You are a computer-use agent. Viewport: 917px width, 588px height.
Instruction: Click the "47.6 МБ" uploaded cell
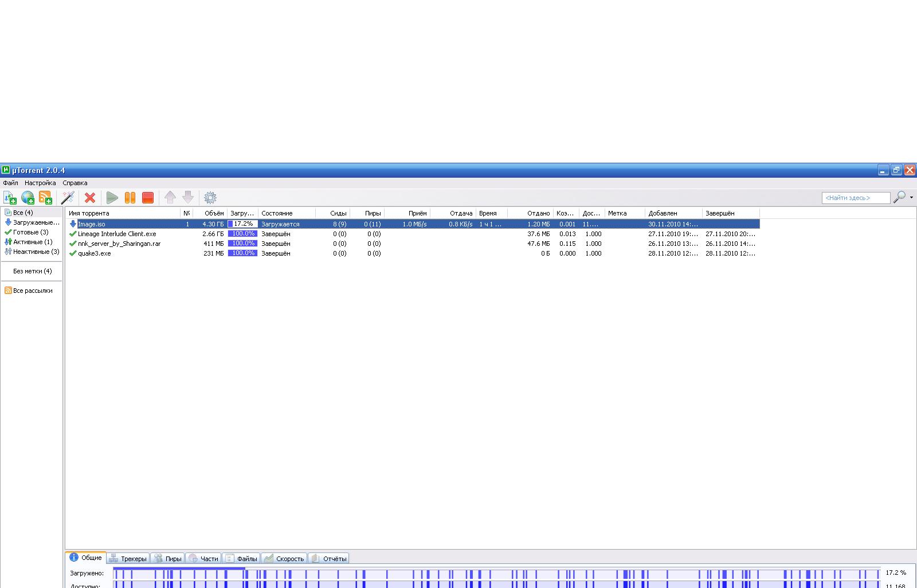click(539, 244)
